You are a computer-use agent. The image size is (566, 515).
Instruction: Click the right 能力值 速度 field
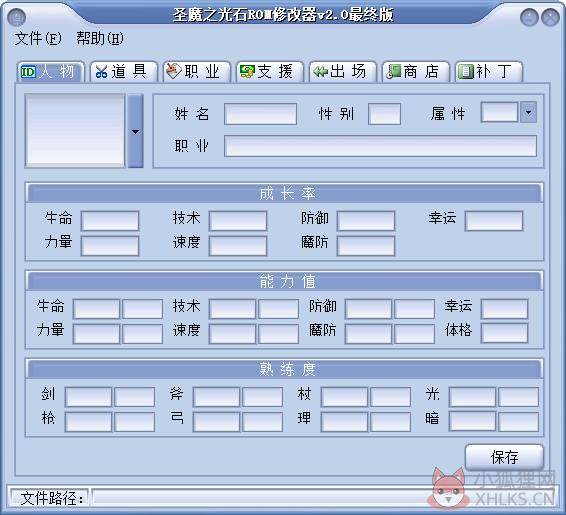click(279, 334)
